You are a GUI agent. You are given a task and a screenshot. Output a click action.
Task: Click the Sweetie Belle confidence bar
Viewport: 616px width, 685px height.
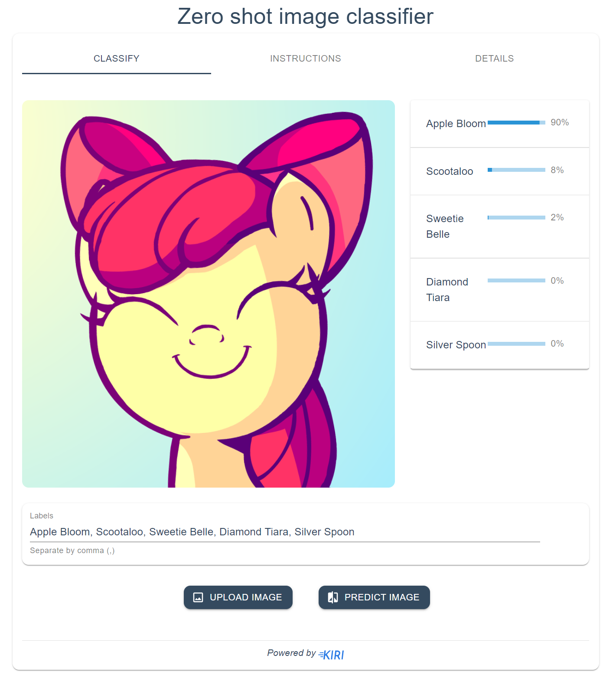tap(516, 218)
